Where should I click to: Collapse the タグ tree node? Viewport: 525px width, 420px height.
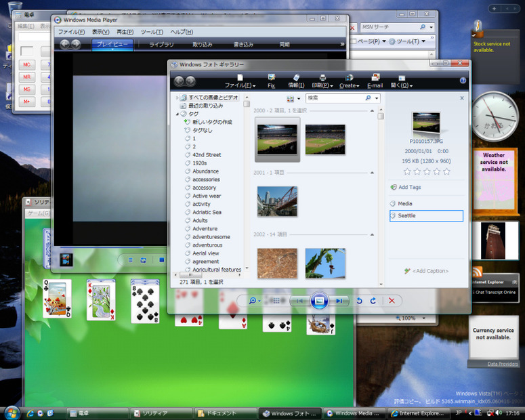(x=177, y=114)
